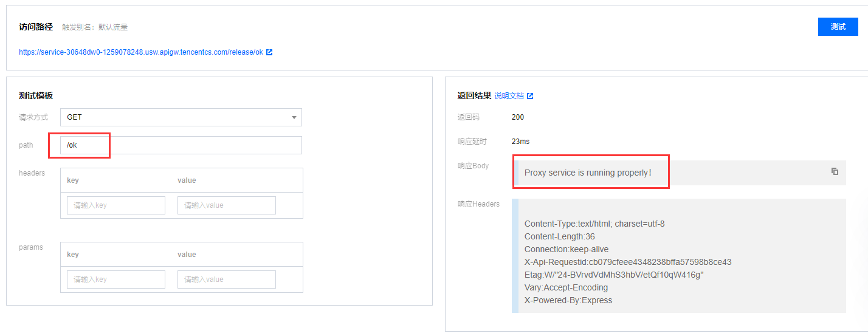The width and height of the screenshot is (868, 336).
Task: Click the params key input field
Action: [x=116, y=279]
